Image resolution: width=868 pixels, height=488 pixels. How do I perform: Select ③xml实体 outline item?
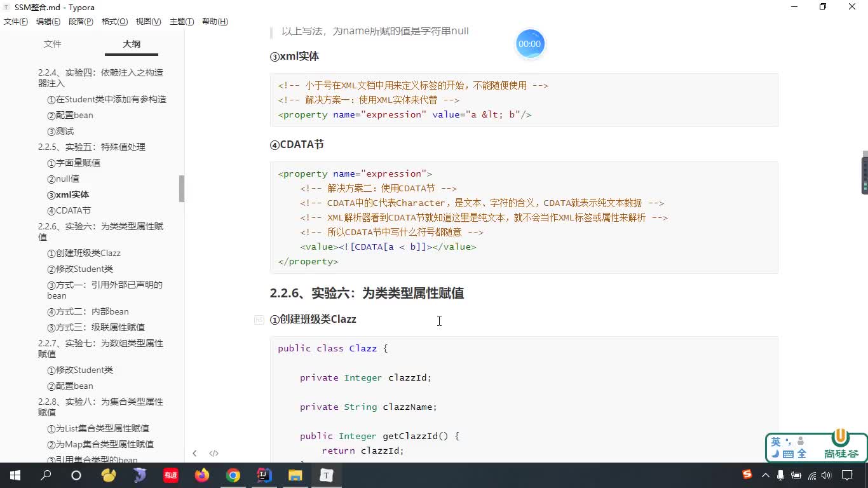click(68, 194)
